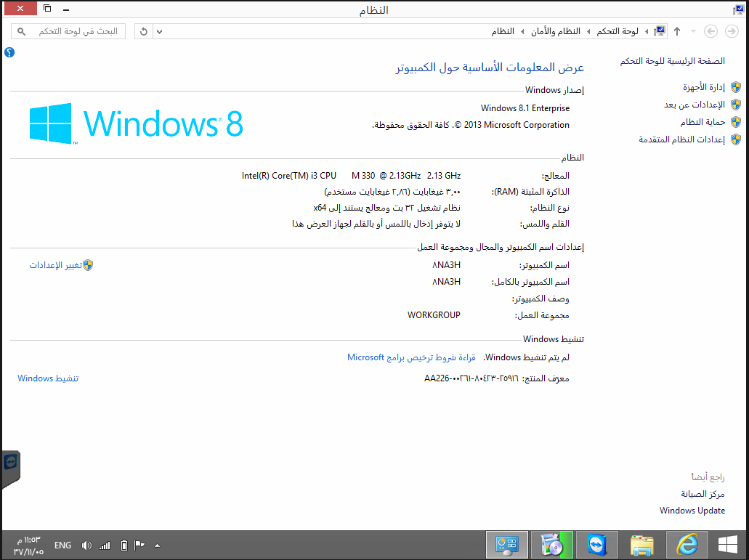Read the Microsoft software license terms link
This screenshot has width=749, height=560.
pyautogui.click(x=411, y=357)
